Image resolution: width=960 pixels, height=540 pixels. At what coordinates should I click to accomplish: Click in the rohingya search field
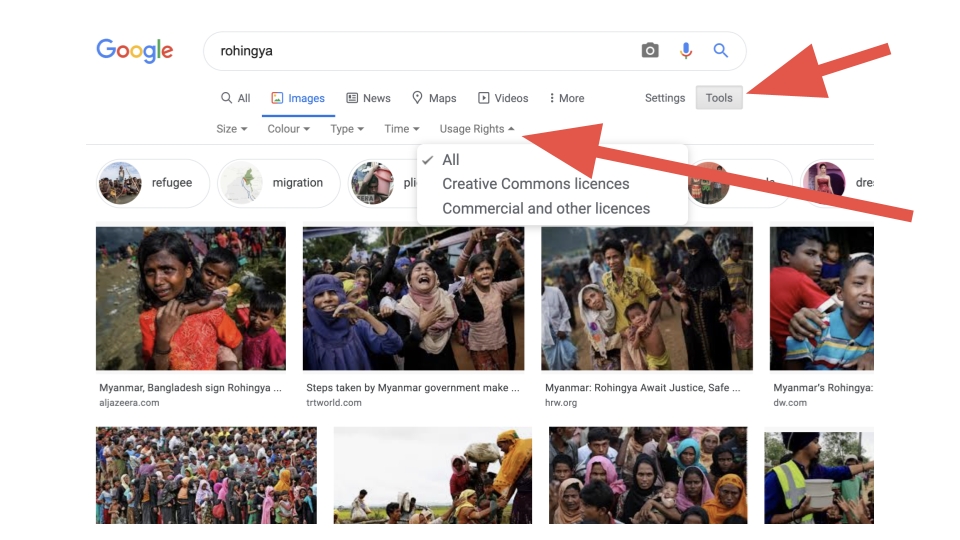(420, 51)
